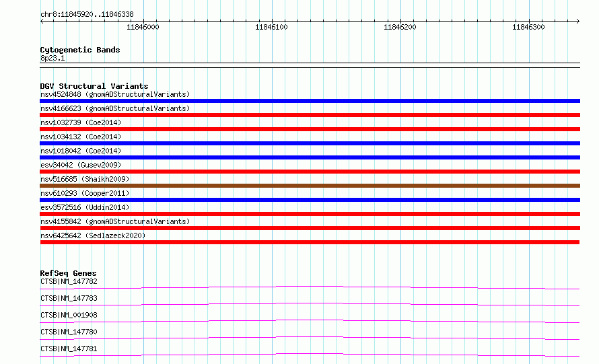Image resolution: width=599 pixels, height=364 pixels.
Task: Click magenta line of CTSB|NM_147782
Action: click(310, 287)
